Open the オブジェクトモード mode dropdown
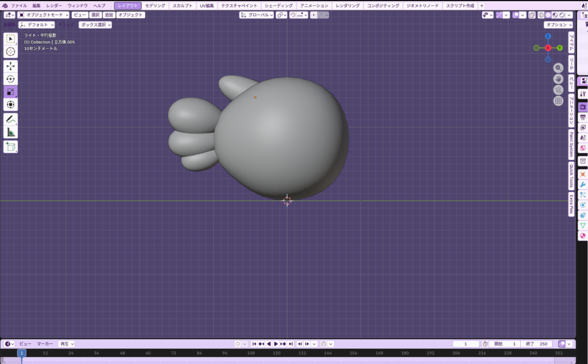The height and width of the screenshot is (364, 588). click(x=43, y=15)
